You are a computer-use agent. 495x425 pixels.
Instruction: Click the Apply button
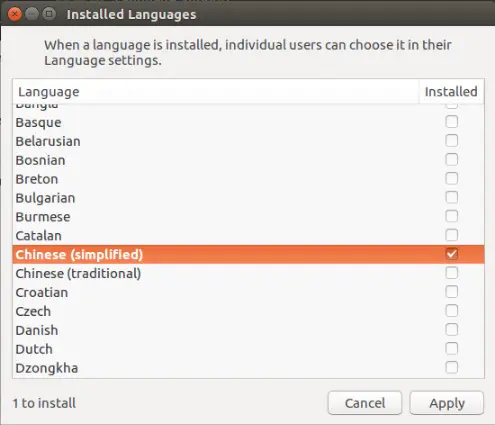447,403
